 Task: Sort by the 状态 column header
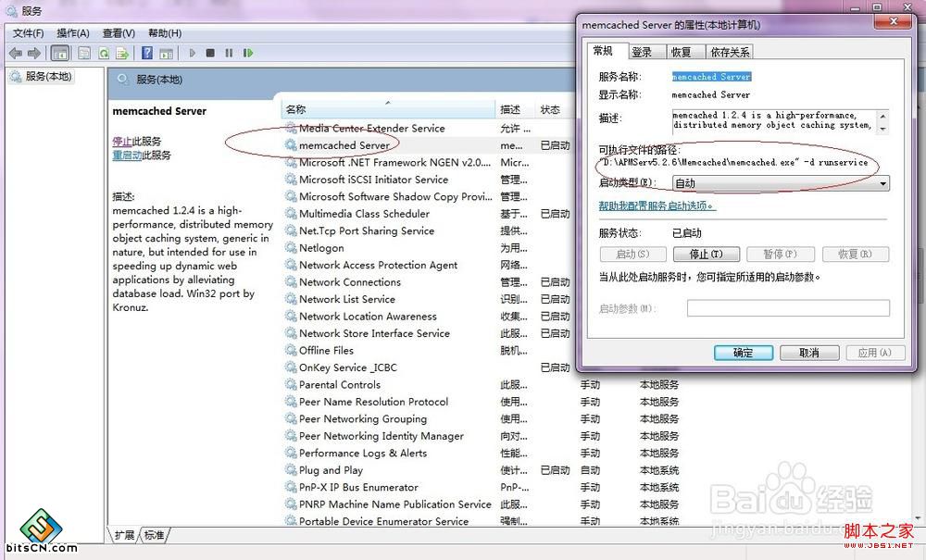555,109
